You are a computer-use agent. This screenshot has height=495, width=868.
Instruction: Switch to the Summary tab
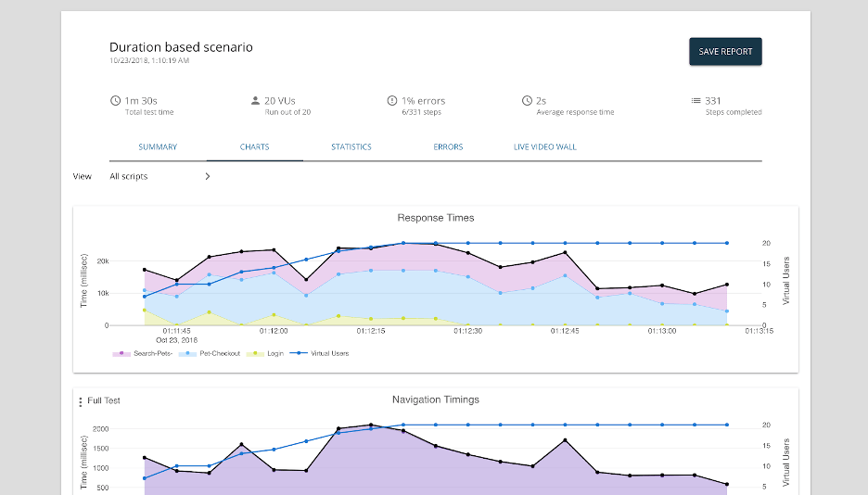tap(158, 147)
